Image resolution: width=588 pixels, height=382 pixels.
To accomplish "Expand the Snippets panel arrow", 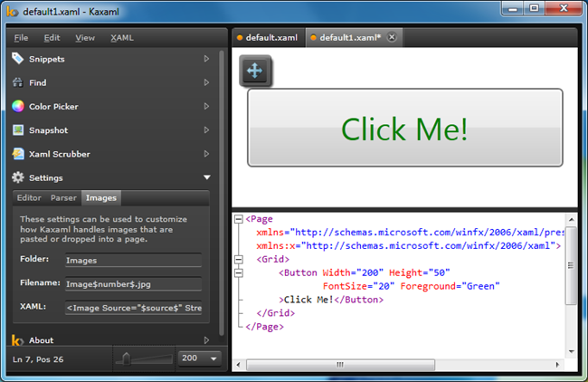I will pos(206,59).
